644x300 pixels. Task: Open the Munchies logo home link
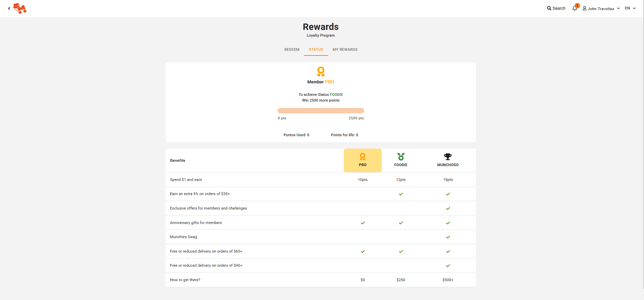pyautogui.click(x=20, y=8)
